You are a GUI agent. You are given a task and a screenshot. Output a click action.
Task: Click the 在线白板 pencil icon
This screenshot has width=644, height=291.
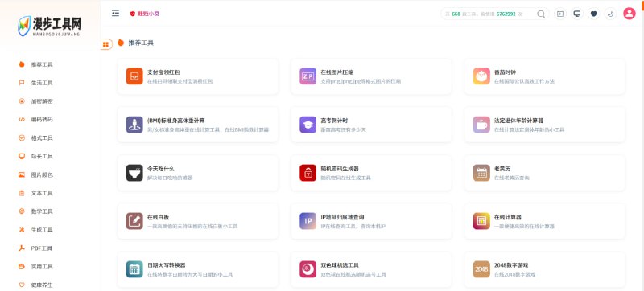click(134, 221)
